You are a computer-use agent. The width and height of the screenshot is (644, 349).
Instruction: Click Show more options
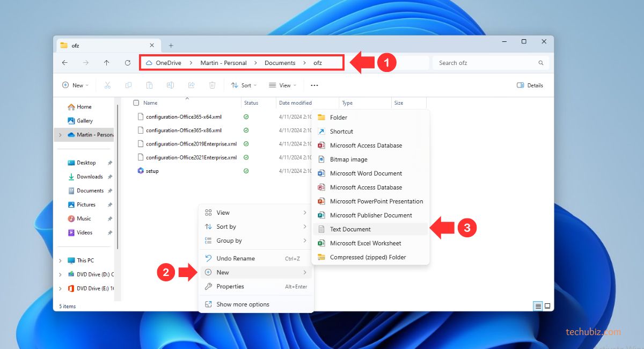click(x=256, y=304)
